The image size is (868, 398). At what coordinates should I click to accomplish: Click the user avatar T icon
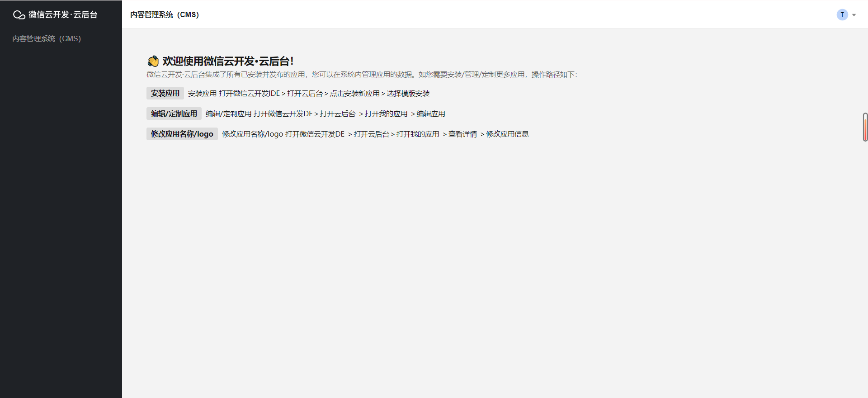tap(842, 14)
